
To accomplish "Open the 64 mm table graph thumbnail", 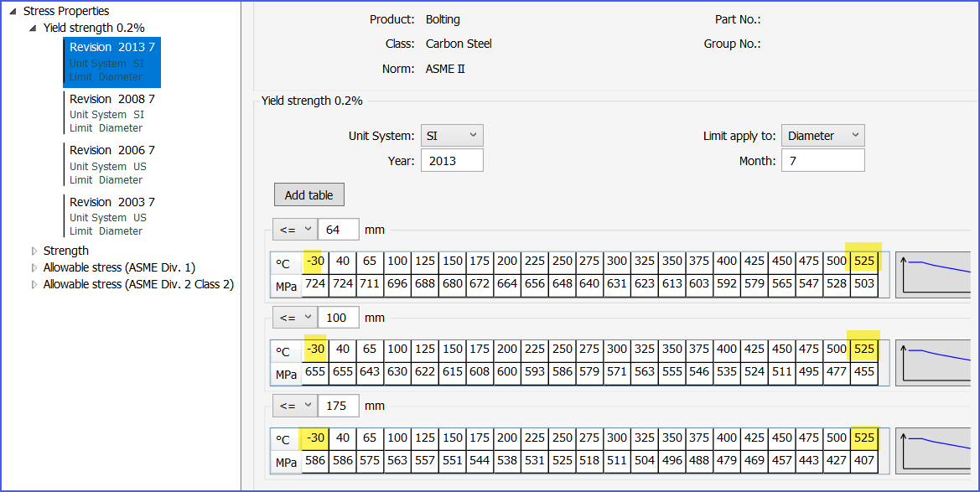I will click(x=936, y=275).
